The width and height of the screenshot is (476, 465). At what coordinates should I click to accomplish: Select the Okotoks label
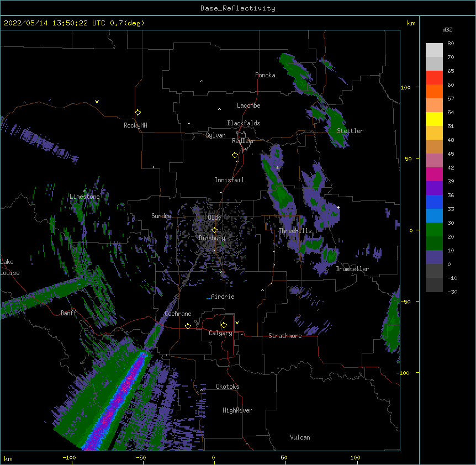(x=228, y=387)
